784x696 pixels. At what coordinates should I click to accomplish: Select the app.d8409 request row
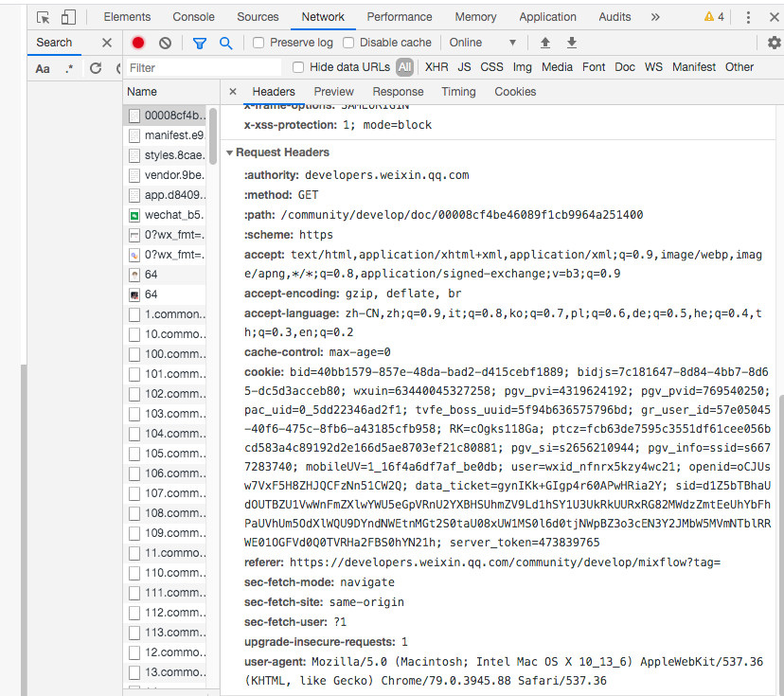pyautogui.click(x=165, y=195)
